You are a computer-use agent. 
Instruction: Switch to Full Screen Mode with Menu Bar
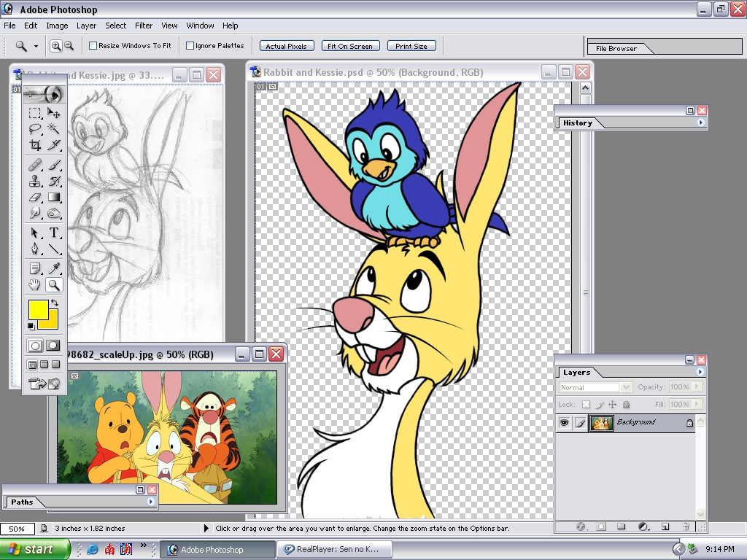[44, 365]
